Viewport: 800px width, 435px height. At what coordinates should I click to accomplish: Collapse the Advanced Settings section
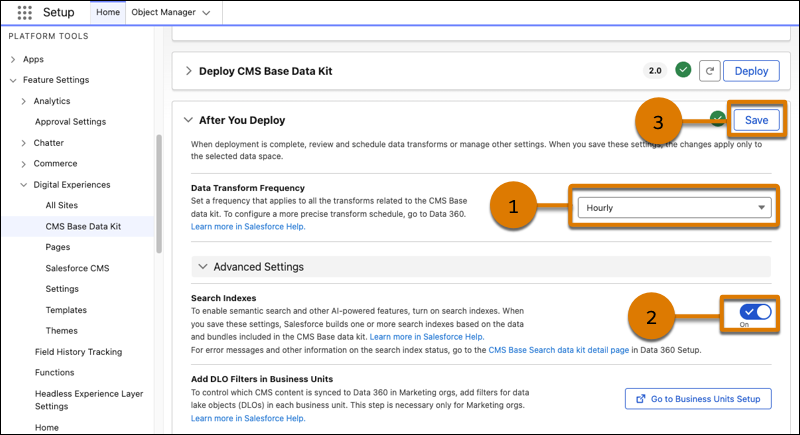coord(203,267)
